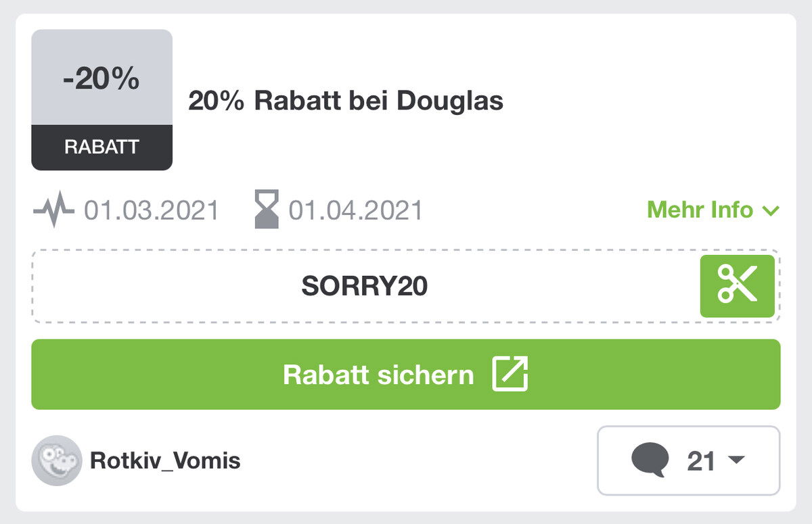Click the crocodile avatar of Rotkiv_Vomis
Viewport: 812px width, 524px height.
click(x=57, y=460)
